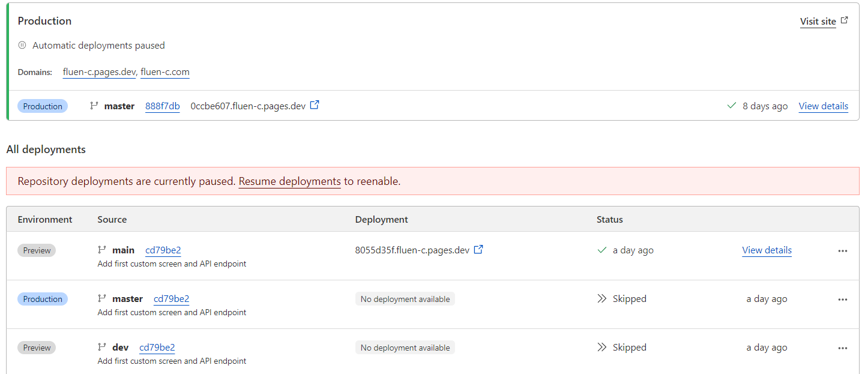Viewport: 868px width, 374px height.
Task: Click external icon next to 8055d35f.fluen-c.pages.dev
Action: (x=478, y=250)
